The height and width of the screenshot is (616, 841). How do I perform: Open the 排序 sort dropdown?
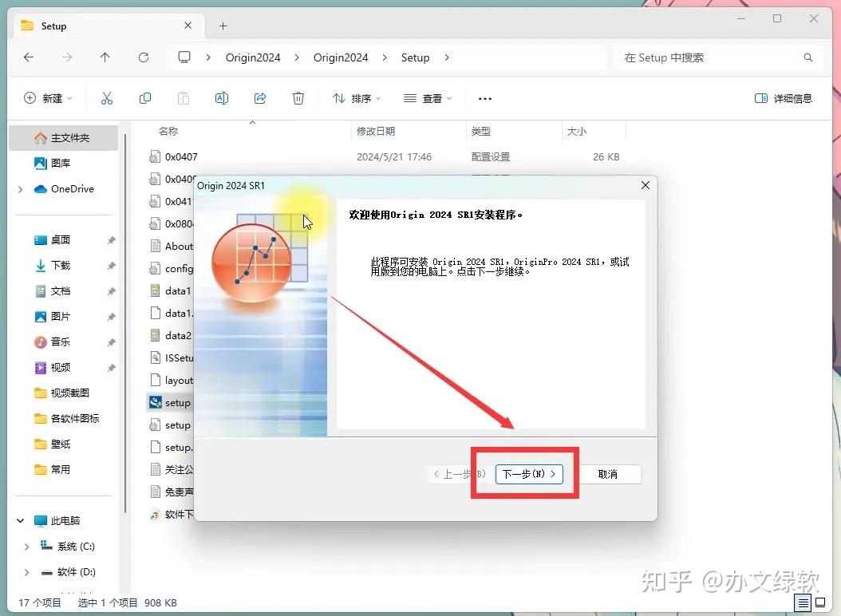[357, 97]
